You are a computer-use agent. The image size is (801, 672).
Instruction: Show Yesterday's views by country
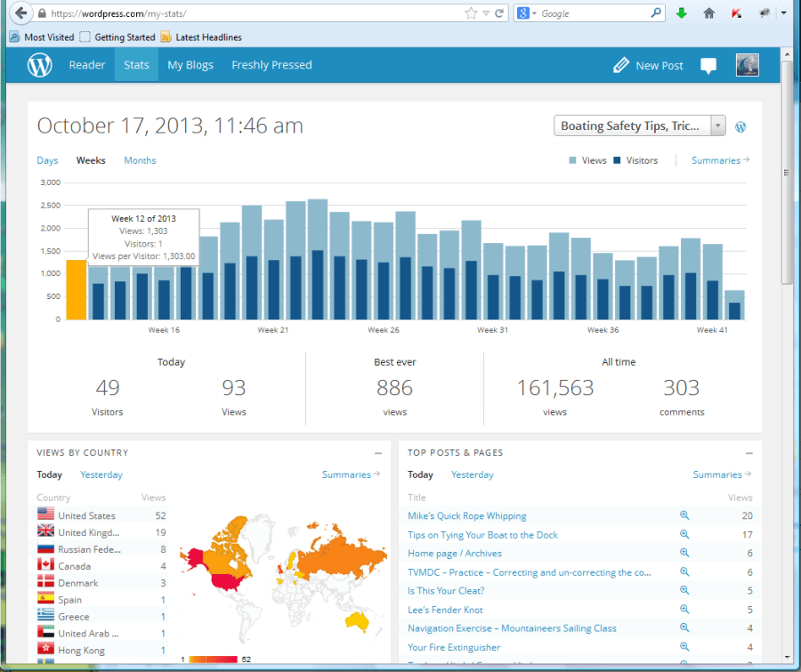[101, 474]
